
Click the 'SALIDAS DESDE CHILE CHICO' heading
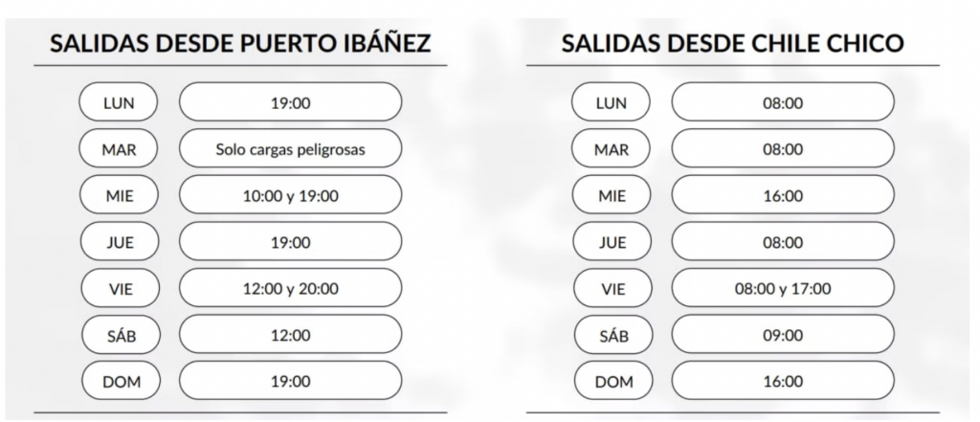pyautogui.click(x=732, y=45)
